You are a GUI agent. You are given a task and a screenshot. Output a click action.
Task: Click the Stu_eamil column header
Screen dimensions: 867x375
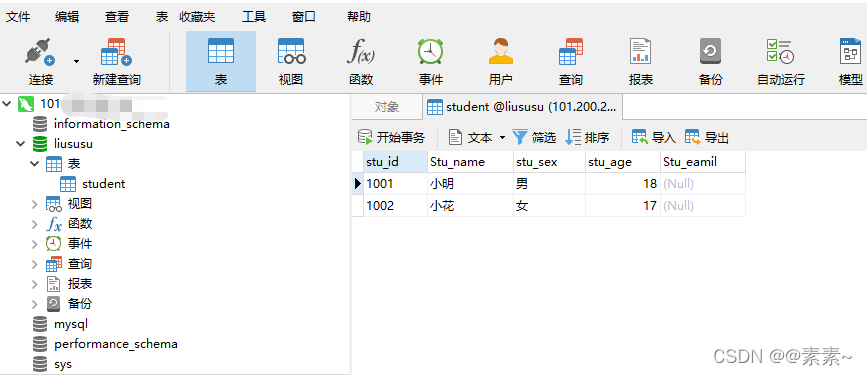click(703, 162)
